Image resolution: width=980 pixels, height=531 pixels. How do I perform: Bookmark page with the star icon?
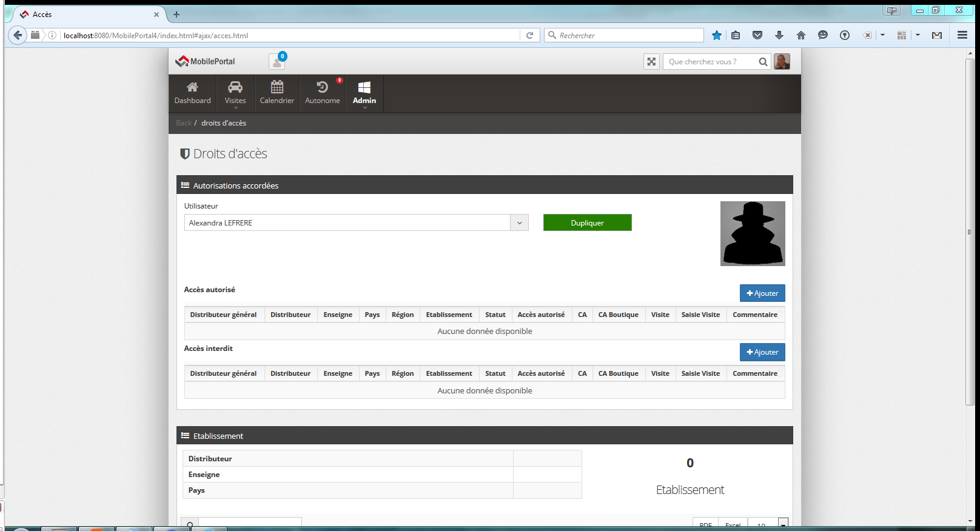point(716,36)
